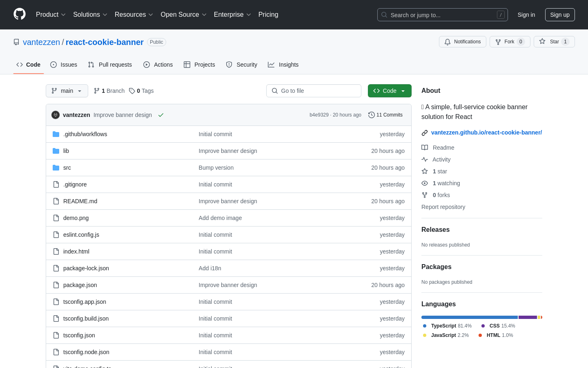Open eslint.config.js file
588x368 pixels.
(81, 235)
